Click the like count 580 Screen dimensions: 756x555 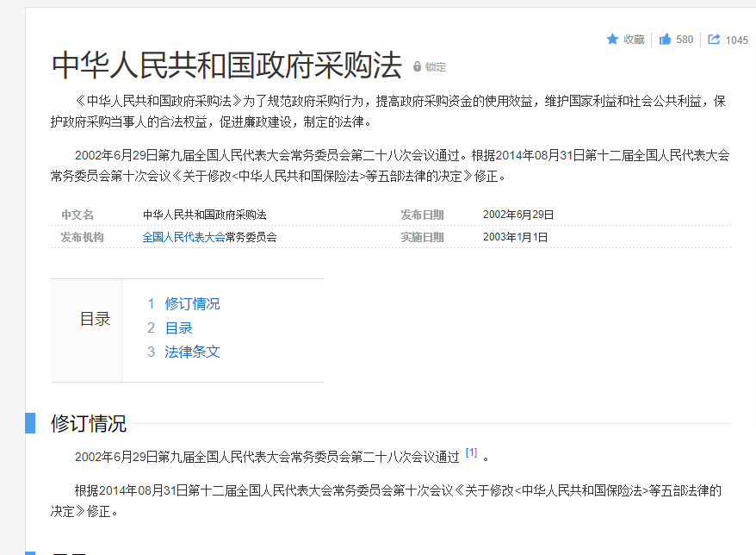[685, 40]
